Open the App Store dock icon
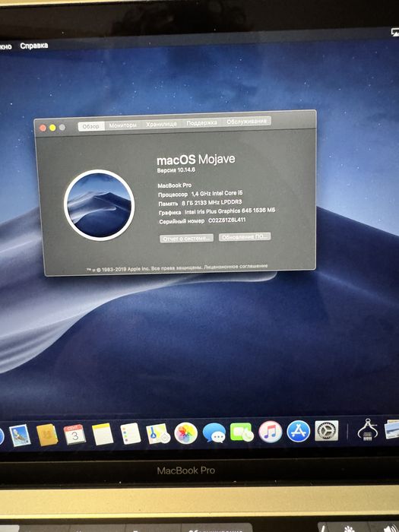The width and height of the screenshot is (399, 532). click(x=298, y=431)
